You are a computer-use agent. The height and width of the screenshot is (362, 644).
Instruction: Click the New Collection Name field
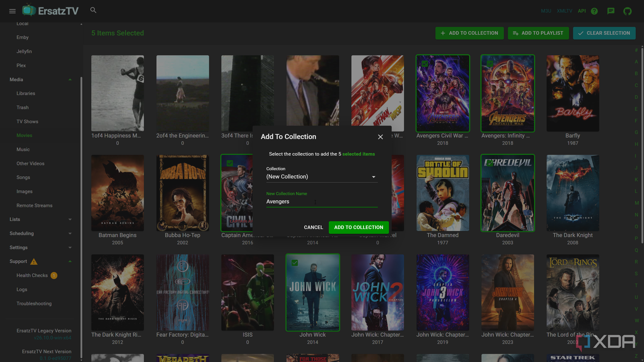[x=322, y=202]
